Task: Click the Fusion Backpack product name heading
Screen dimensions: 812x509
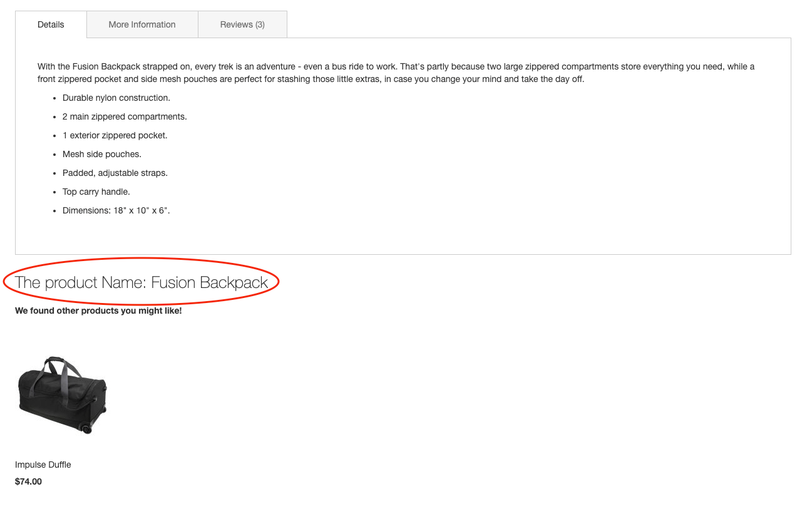Action: tap(142, 282)
